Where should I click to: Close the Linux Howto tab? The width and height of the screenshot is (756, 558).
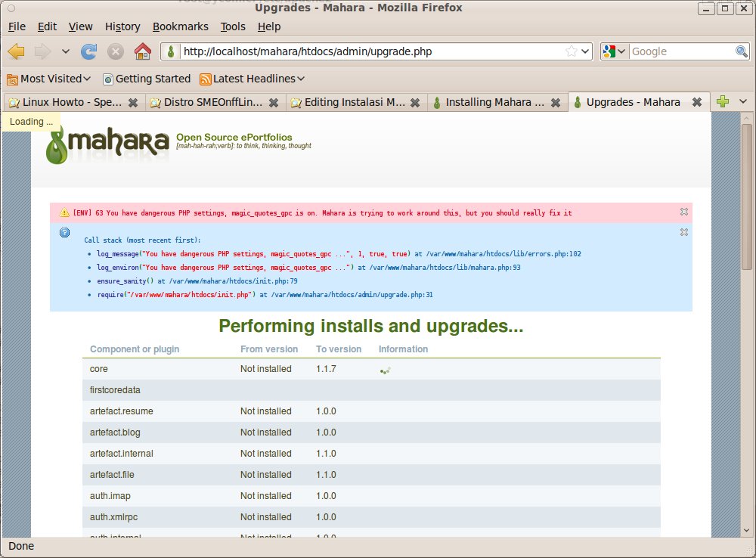(x=133, y=103)
